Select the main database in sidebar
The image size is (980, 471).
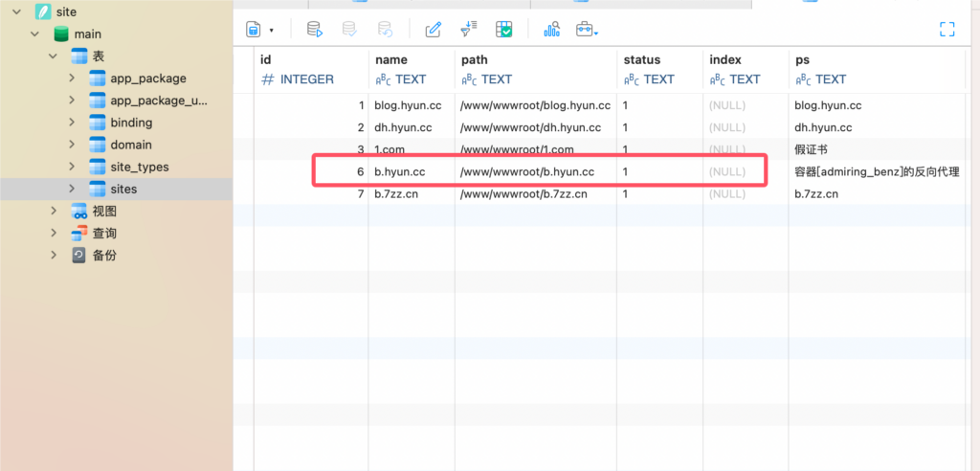(x=87, y=34)
